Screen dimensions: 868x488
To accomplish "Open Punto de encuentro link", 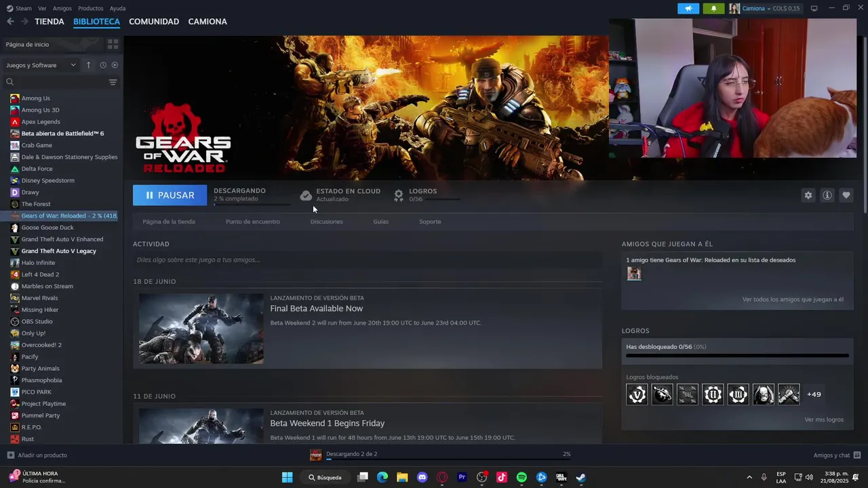I will pos(253,222).
